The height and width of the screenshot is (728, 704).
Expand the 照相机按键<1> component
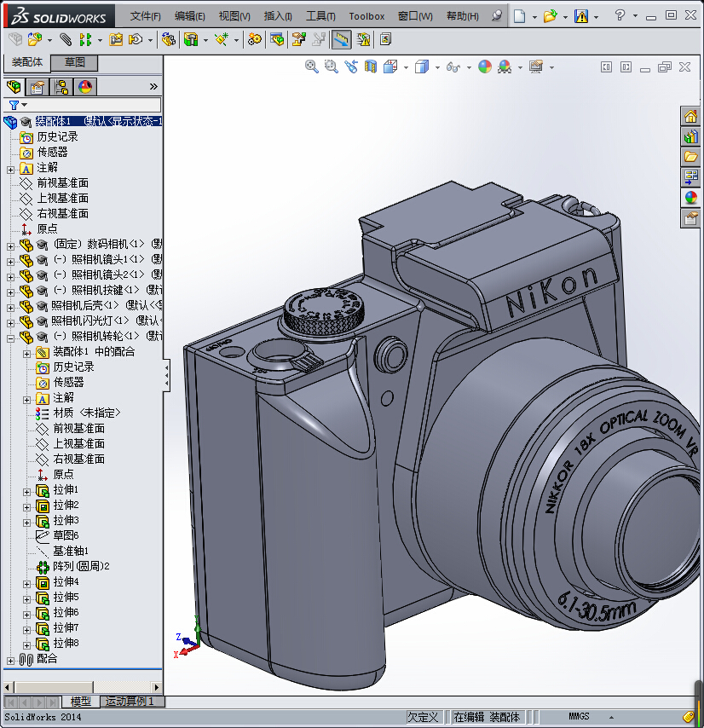11,292
